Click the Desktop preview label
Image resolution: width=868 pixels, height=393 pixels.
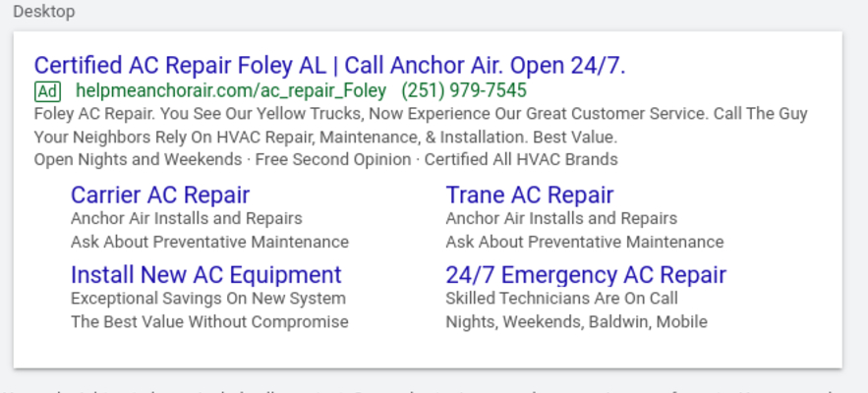(44, 12)
